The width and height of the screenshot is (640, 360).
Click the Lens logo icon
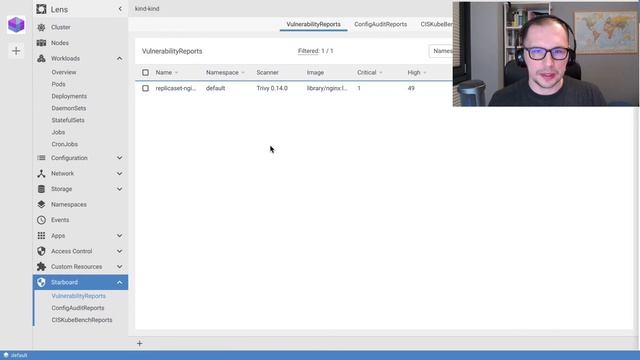point(41,9)
